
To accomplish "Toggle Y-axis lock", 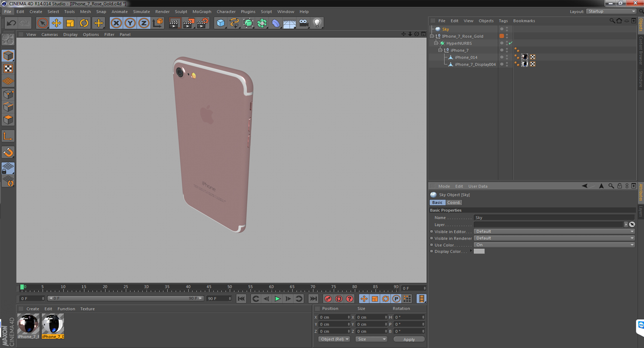I will coord(130,23).
